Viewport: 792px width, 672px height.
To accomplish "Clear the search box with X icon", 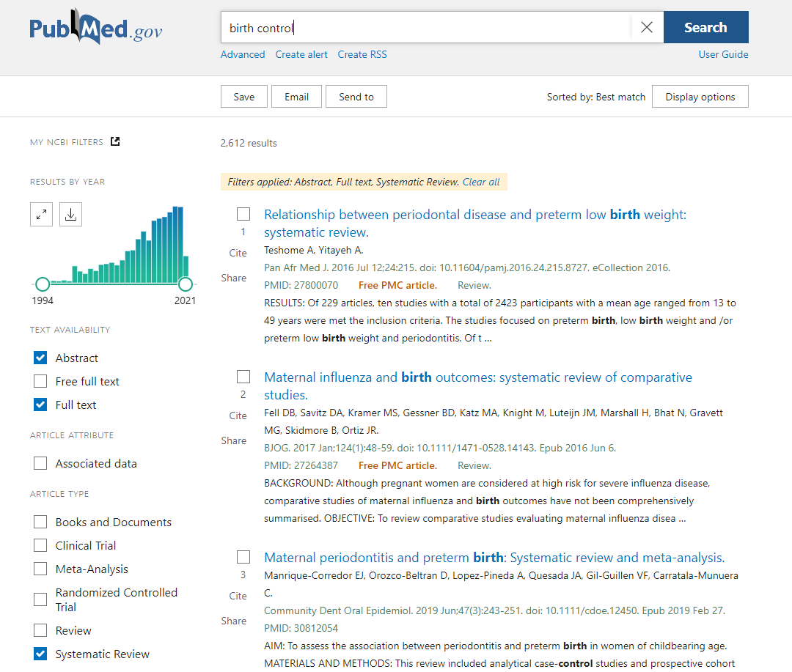I will pos(646,27).
